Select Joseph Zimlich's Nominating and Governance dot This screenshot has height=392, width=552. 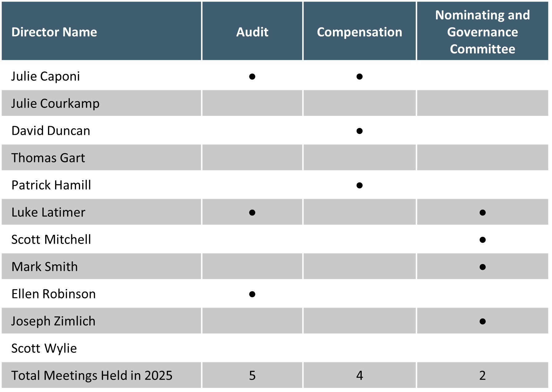482,321
